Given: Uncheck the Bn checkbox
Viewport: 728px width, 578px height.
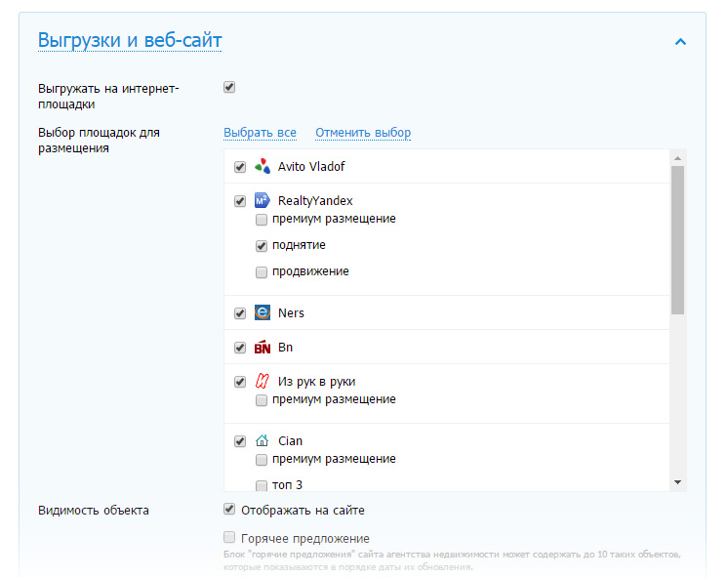Looking at the screenshot, I should pos(240,348).
